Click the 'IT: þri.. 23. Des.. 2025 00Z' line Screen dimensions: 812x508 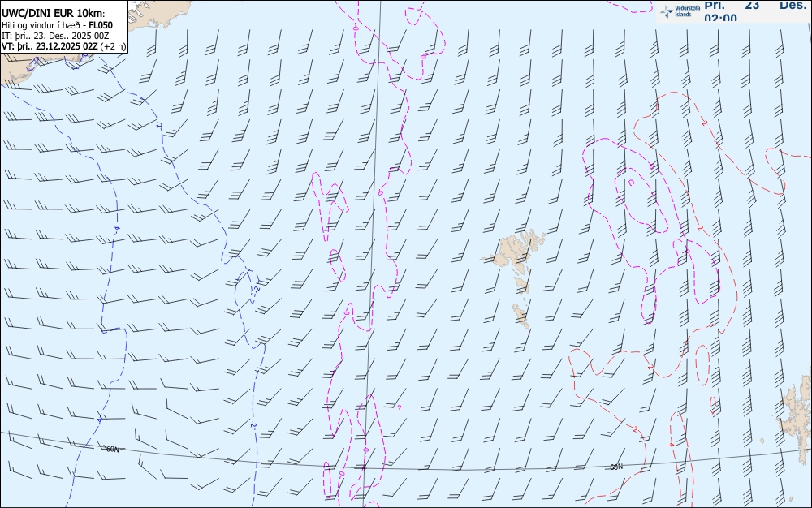[x=55, y=36]
